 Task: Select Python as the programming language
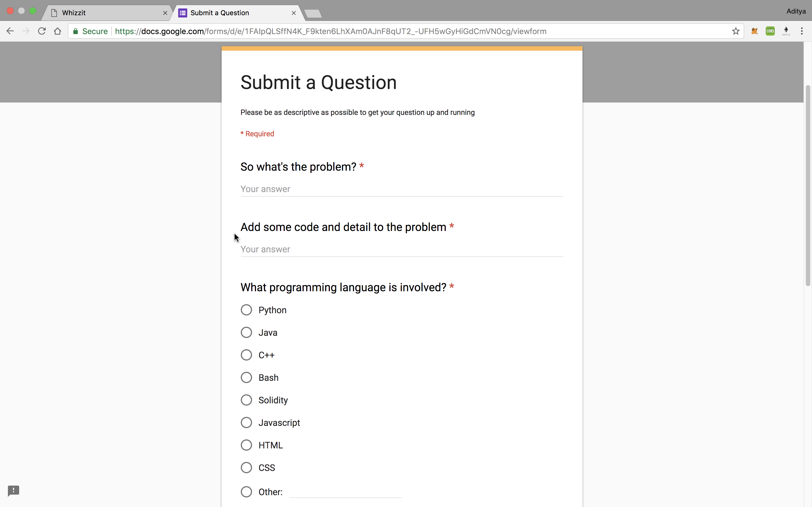pyautogui.click(x=246, y=310)
